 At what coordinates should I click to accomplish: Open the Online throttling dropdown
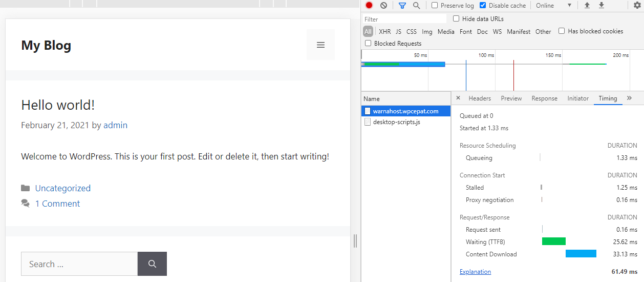pyautogui.click(x=553, y=6)
